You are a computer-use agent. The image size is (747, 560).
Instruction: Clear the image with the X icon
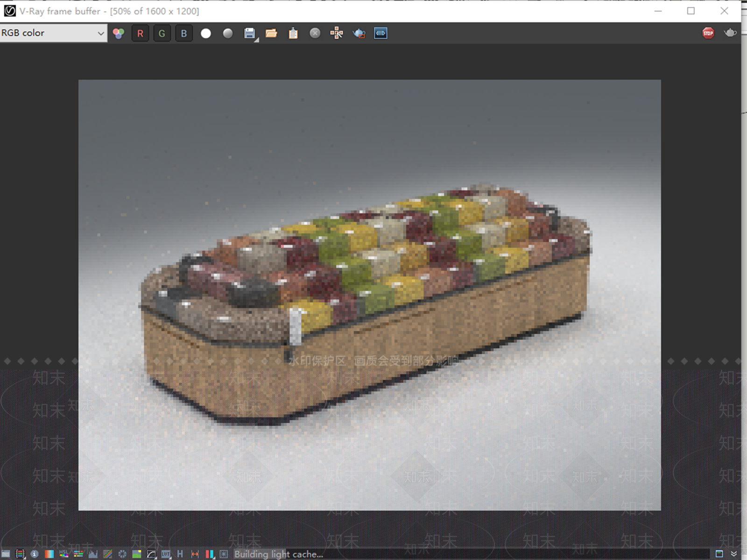coord(315,33)
